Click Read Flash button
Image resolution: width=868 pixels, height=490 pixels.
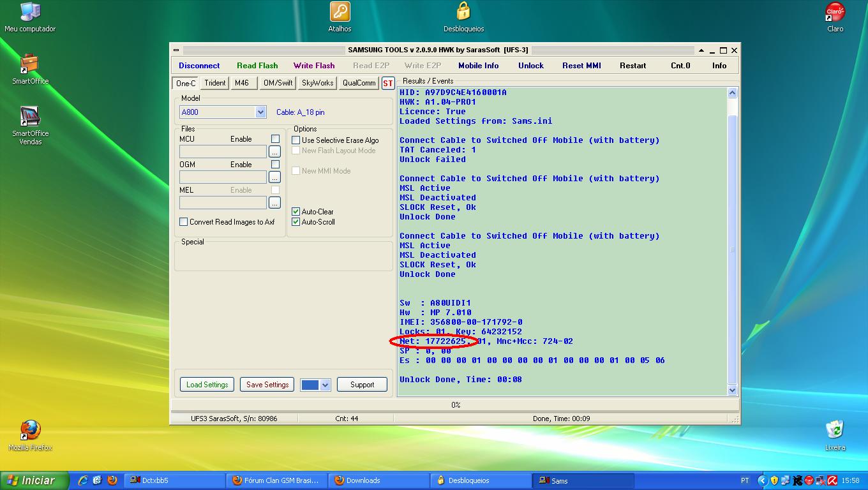point(257,66)
